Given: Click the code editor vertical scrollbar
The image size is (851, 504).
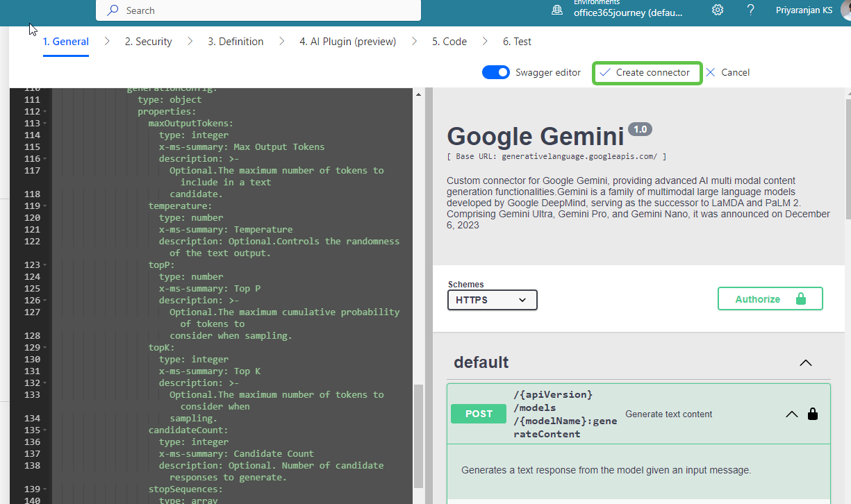Looking at the screenshot, I should (418, 436).
